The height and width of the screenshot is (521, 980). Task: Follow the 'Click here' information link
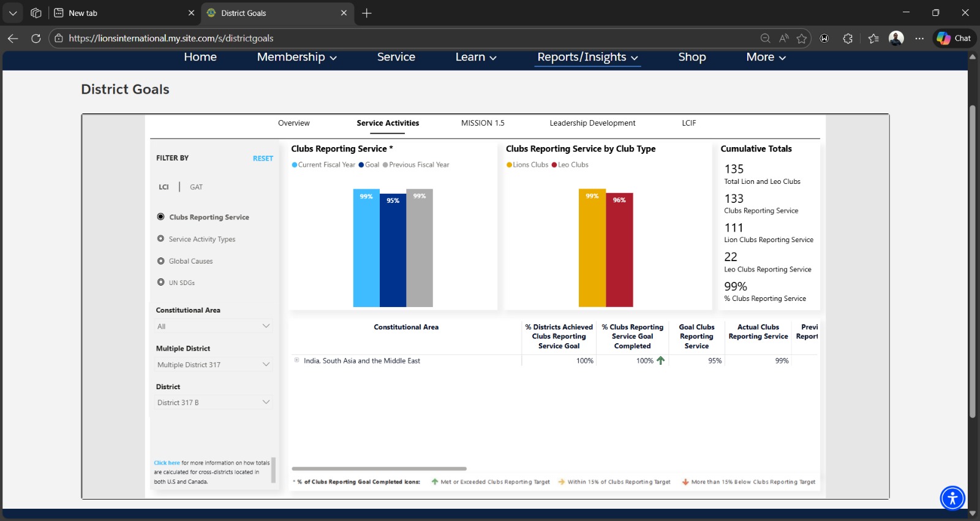click(167, 463)
